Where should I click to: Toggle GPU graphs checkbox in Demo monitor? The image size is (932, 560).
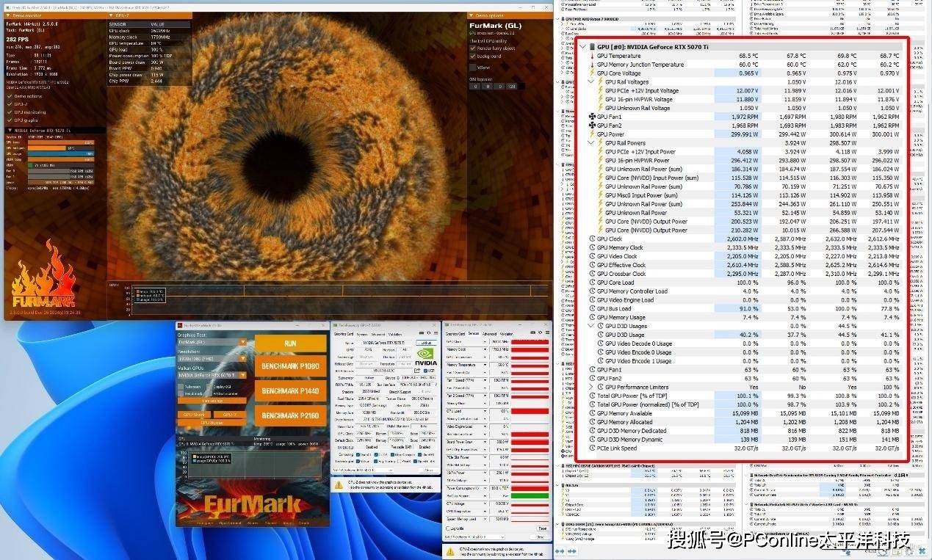(10, 120)
